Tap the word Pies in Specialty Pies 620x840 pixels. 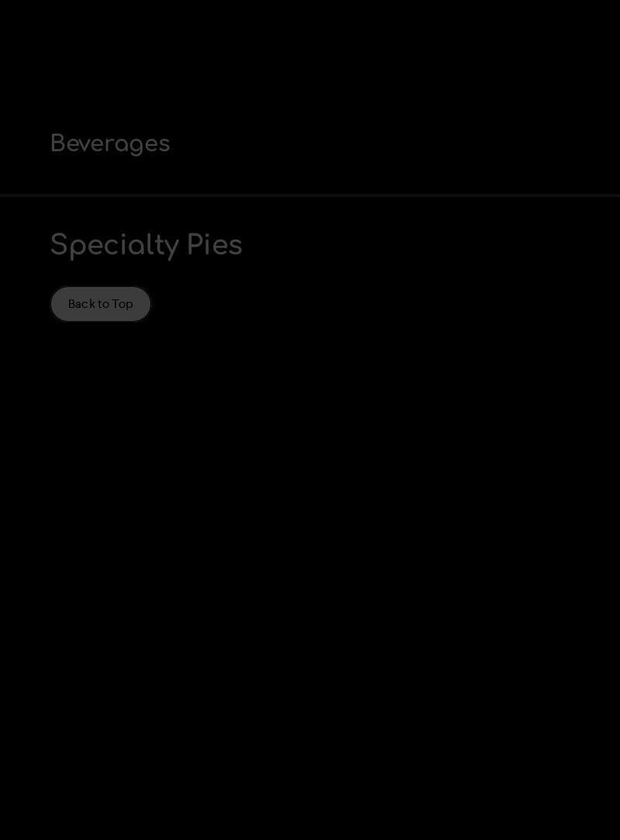click(x=214, y=245)
